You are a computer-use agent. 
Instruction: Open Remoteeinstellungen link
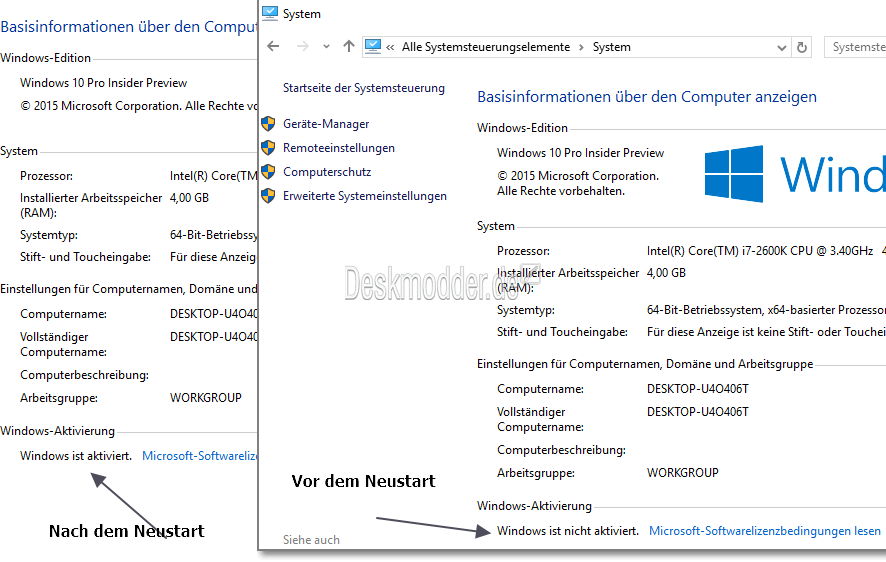[339, 148]
